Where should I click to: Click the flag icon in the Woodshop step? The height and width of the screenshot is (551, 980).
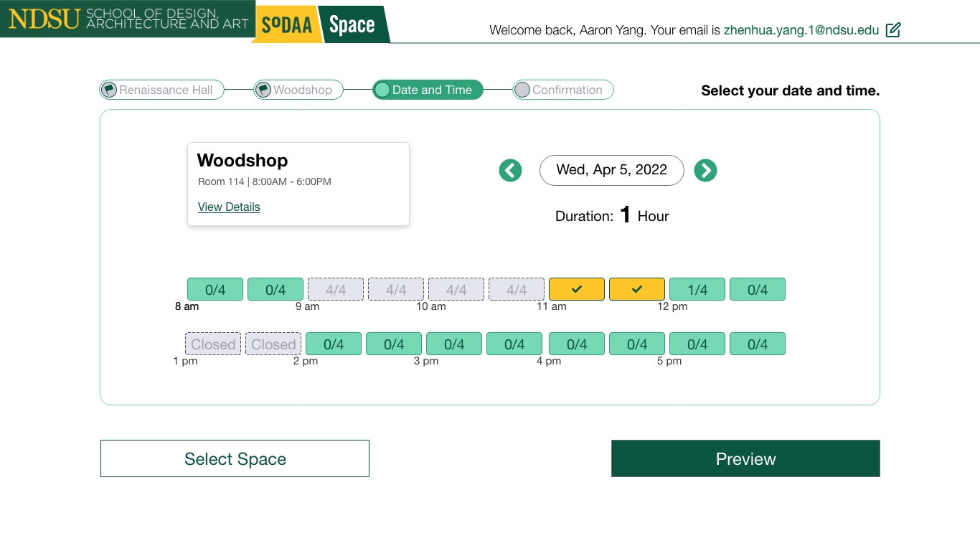(x=263, y=90)
